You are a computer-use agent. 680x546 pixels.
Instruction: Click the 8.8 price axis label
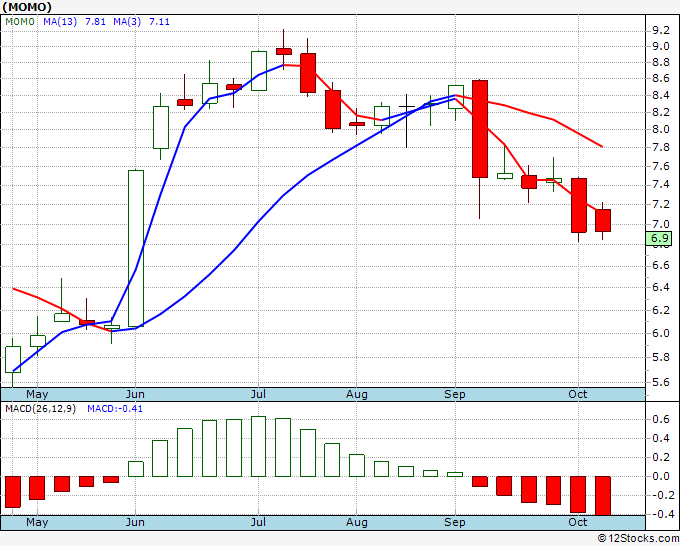(x=661, y=62)
